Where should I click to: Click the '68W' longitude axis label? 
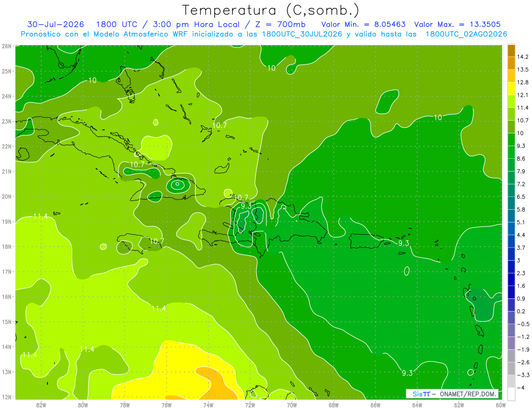pos(333,405)
